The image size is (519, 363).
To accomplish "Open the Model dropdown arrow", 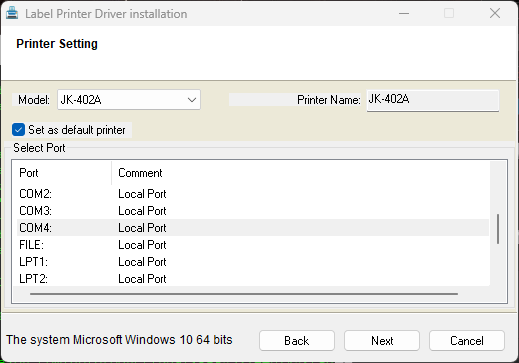I will [192, 100].
